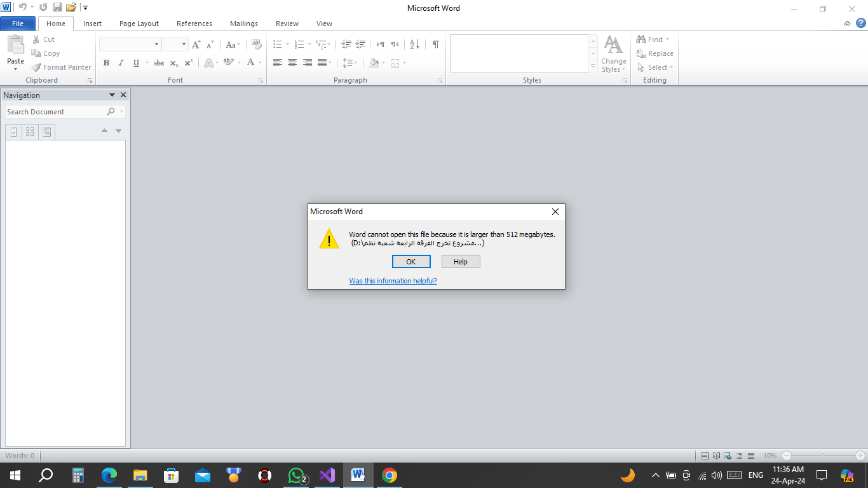Screen dimensions: 868x488
Task: Toggle Center alignment
Action: 292,63
